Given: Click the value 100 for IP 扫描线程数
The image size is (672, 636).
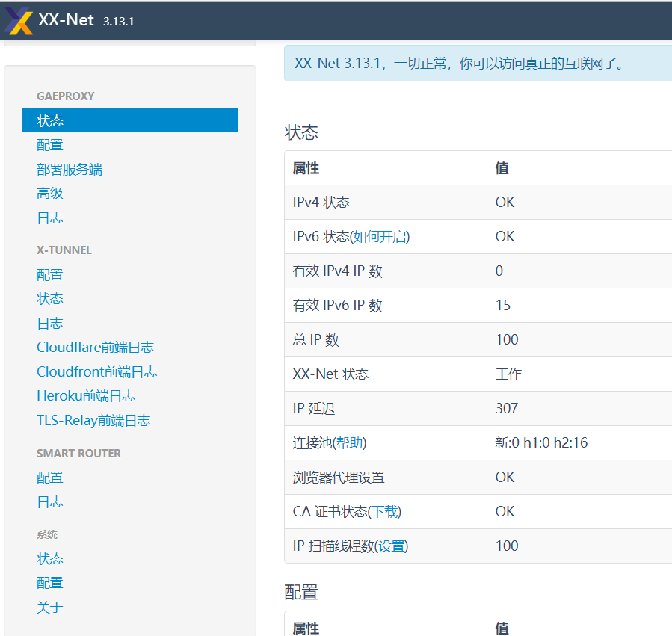Looking at the screenshot, I should coord(507,546).
